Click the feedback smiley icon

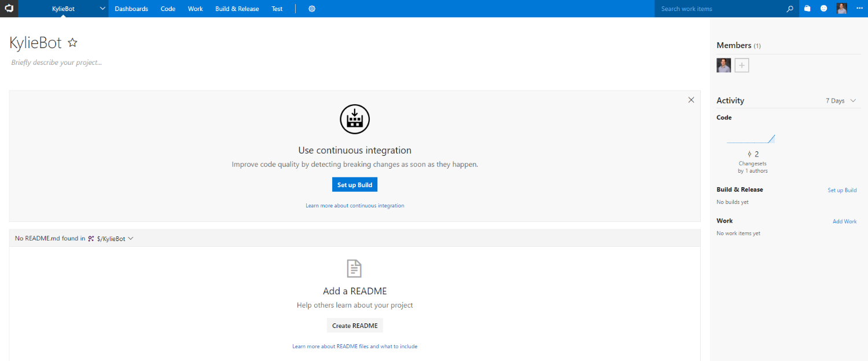(x=824, y=9)
